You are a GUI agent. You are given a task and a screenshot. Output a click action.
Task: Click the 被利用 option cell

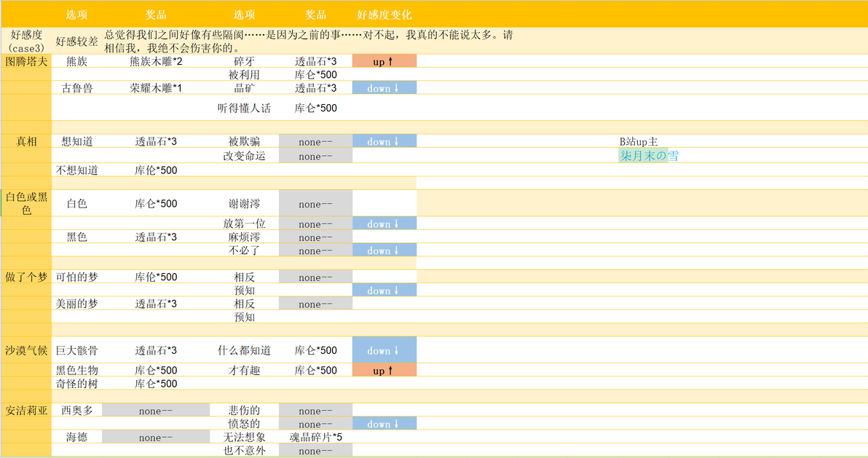(x=244, y=74)
